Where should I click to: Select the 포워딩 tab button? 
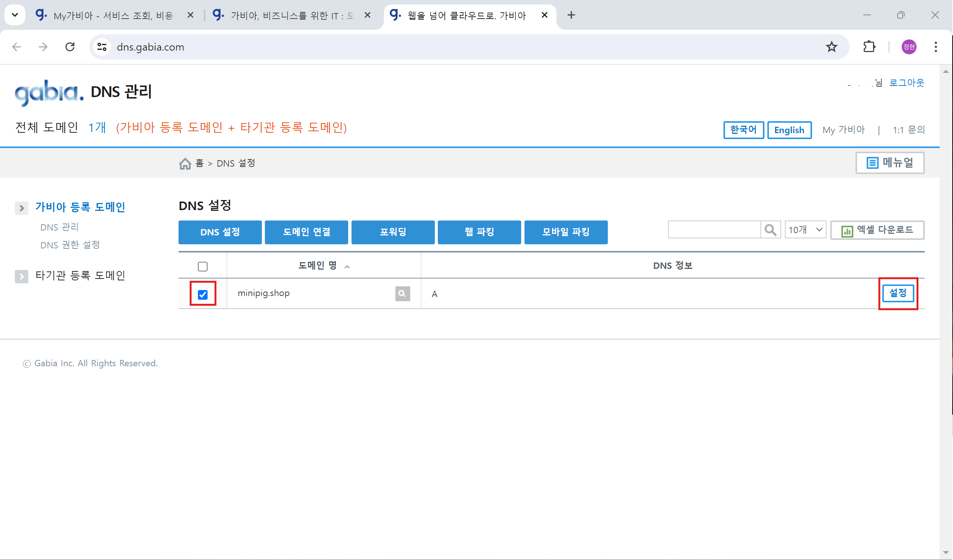(x=393, y=232)
